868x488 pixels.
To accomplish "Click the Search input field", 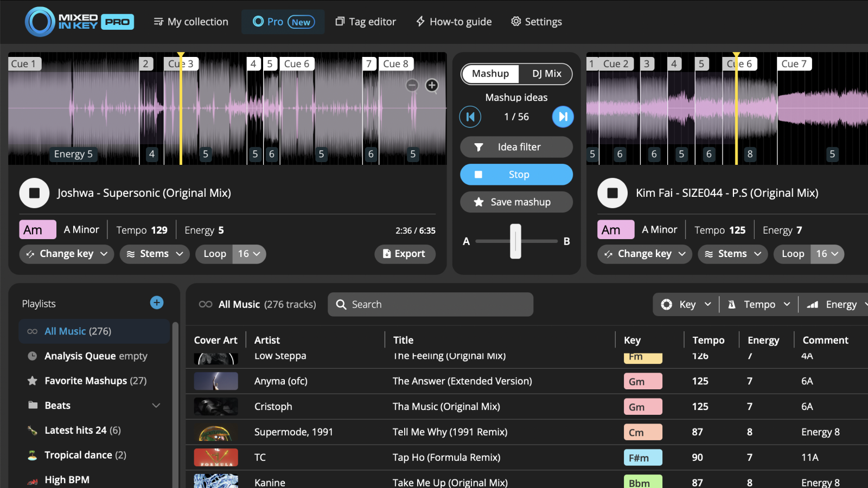I will [431, 305].
